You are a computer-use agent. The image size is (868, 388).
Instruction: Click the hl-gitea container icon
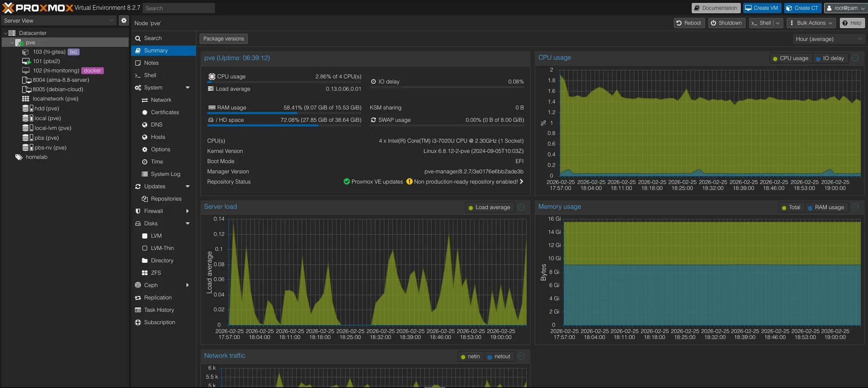pos(26,52)
